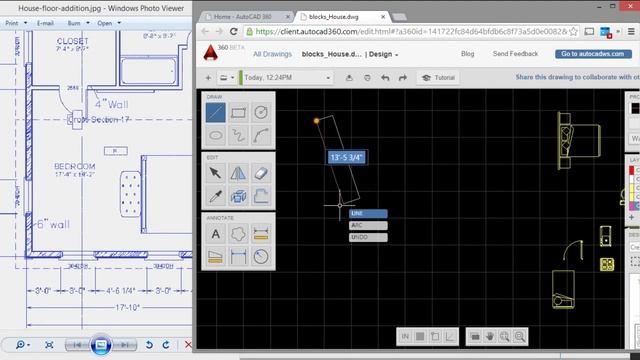Open the All Drawings link

(272, 54)
